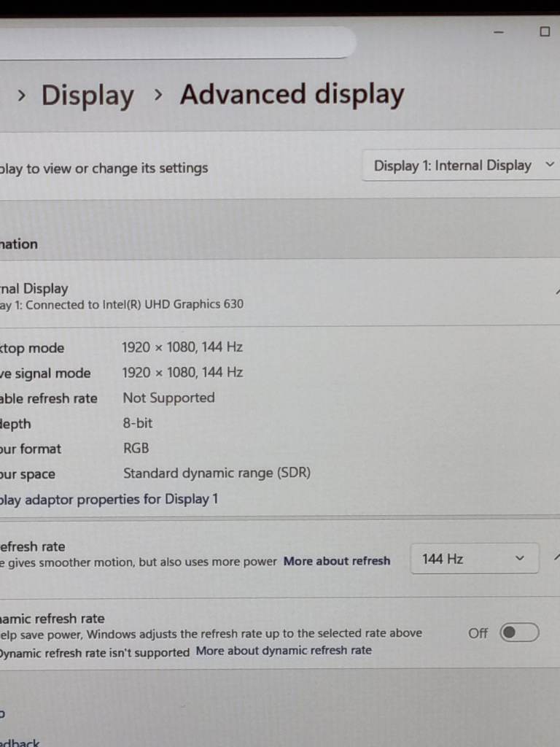Click the chevron before Advanced display heading
The width and height of the screenshot is (560, 747).
tap(158, 96)
